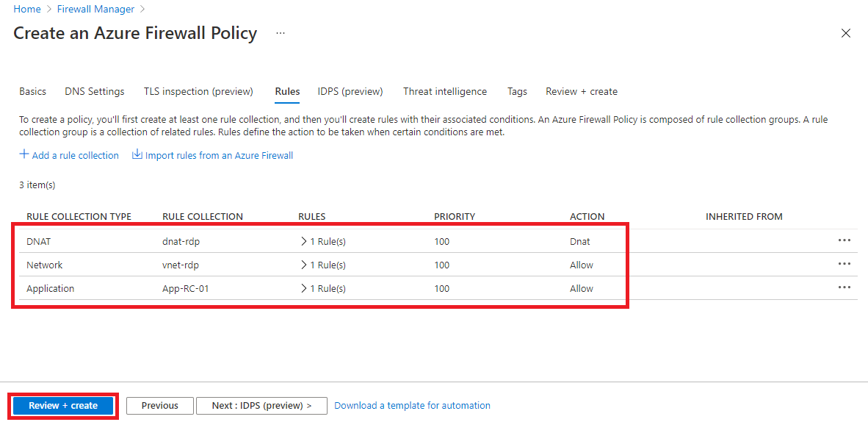868x422 pixels.
Task: Open the Tags tab
Action: tap(517, 91)
